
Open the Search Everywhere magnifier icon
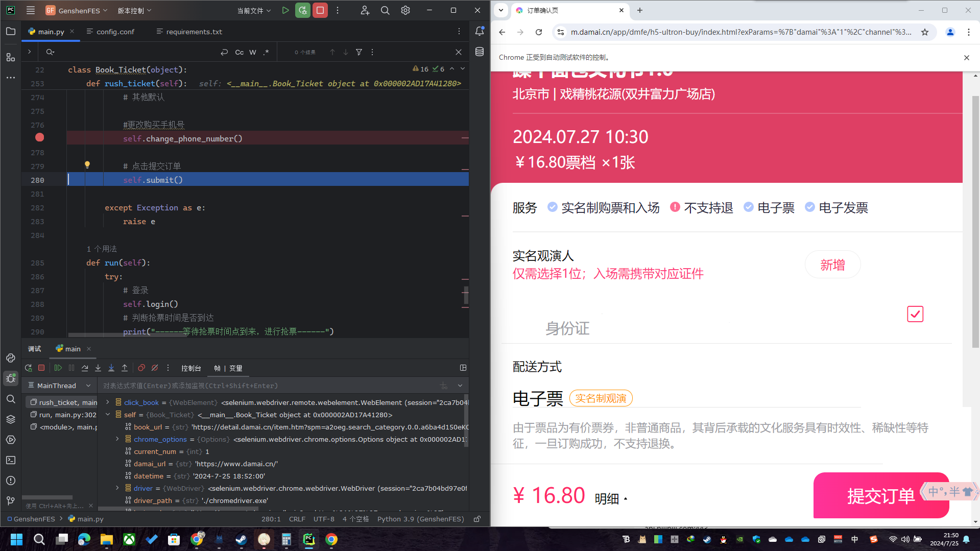tap(385, 10)
